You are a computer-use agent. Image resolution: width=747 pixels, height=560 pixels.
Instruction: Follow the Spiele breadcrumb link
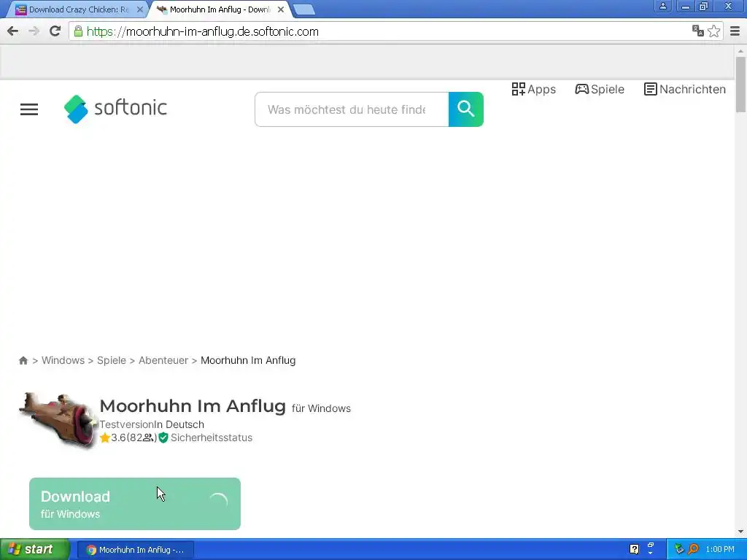tap(112, 360)
